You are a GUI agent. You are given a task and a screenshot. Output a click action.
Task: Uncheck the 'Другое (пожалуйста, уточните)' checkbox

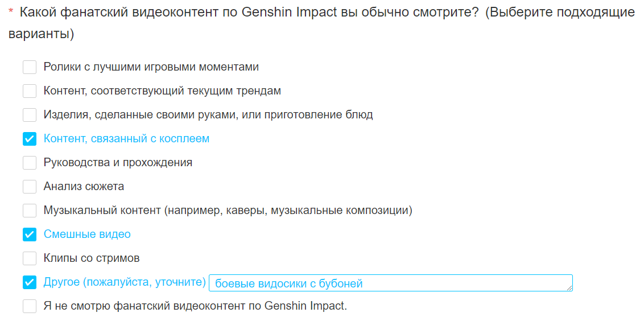[30, 282]
